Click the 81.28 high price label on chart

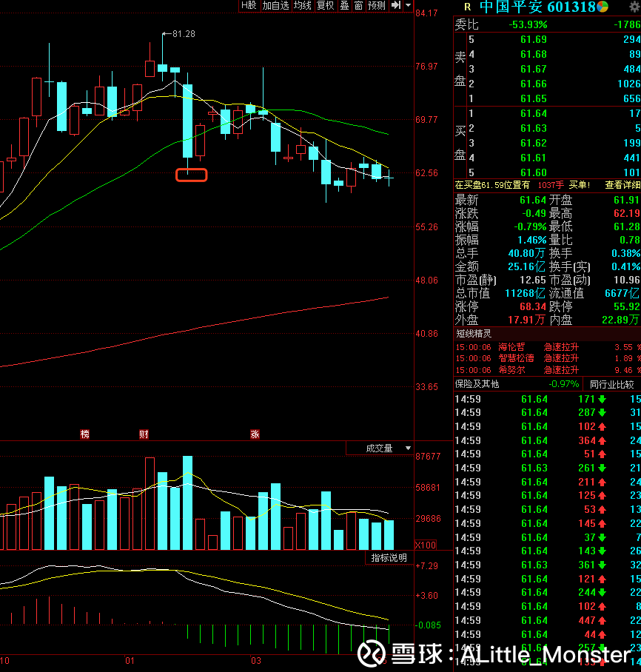[184, 34]
